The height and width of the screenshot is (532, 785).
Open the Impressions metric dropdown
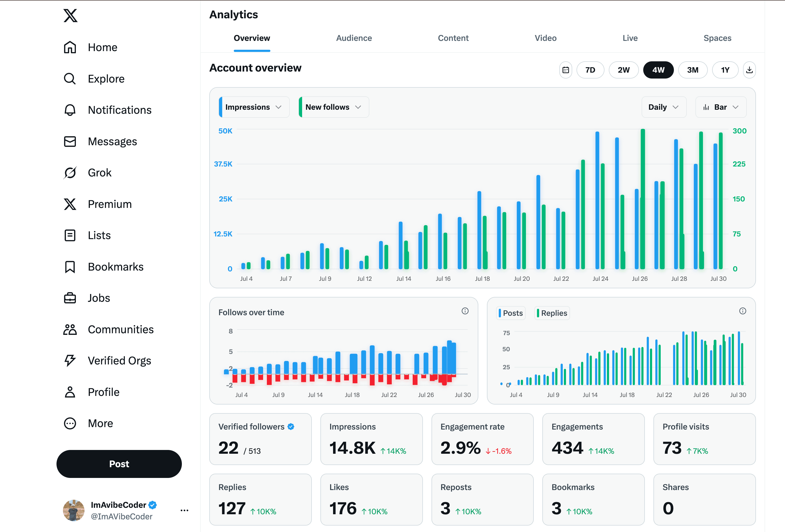tap(253, 107)
